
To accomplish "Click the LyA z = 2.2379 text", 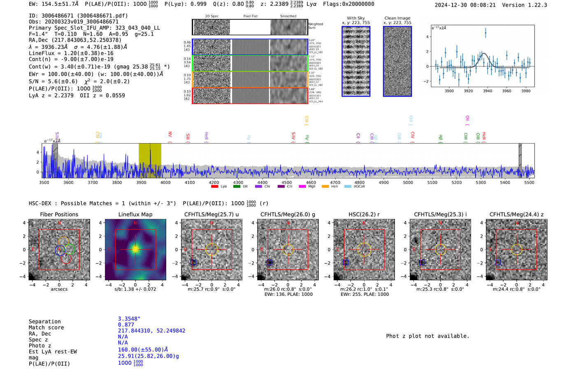I will [x=51, y=95].
